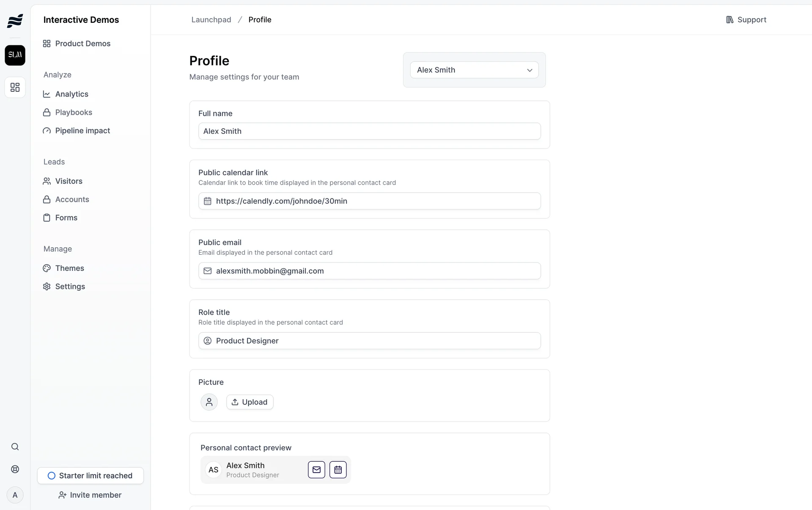Screen dimensions: 812x510
Task: Open search from the left rail
Action: (x=15, y=447)
